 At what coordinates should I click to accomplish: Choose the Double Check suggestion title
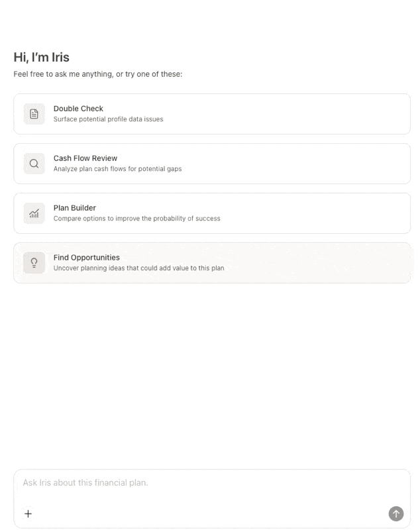78,109
